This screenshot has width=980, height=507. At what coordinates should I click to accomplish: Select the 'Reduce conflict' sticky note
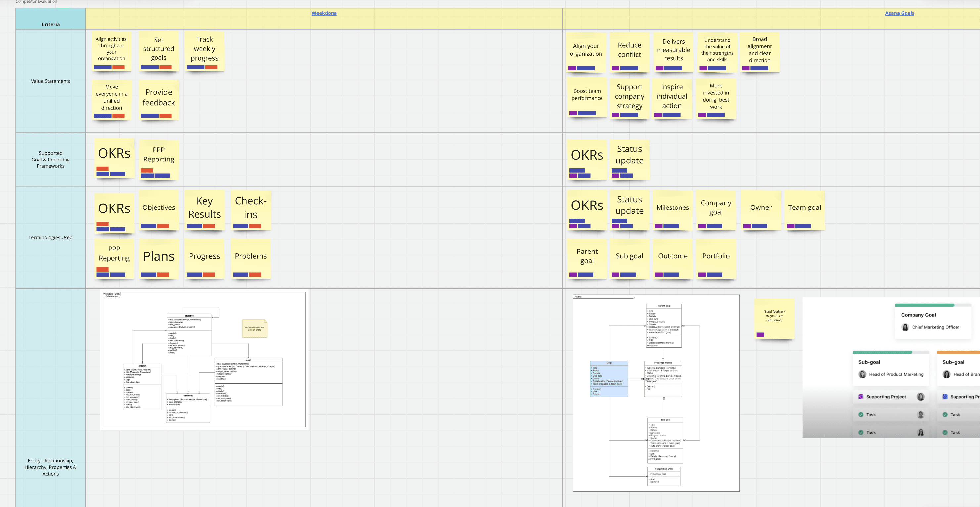click(629, 52)
